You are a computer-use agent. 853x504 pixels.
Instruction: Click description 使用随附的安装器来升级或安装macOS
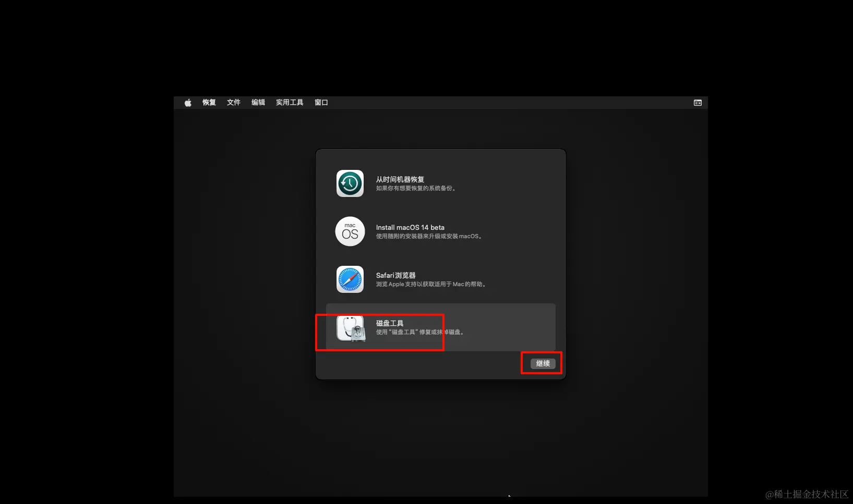click(429, 236)
